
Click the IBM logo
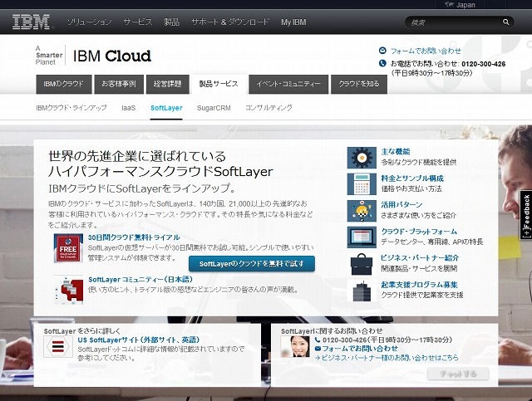click(32, 22)
